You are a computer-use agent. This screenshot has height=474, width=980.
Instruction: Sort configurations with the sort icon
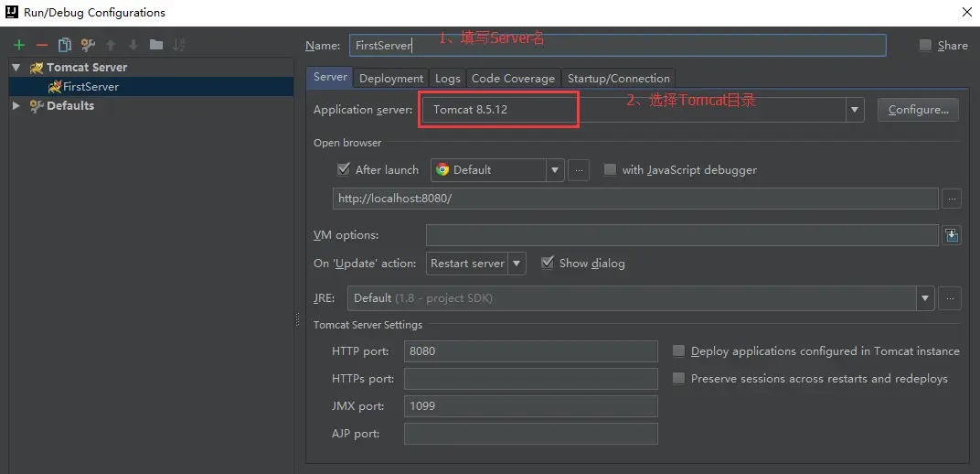tap(179, 45)
